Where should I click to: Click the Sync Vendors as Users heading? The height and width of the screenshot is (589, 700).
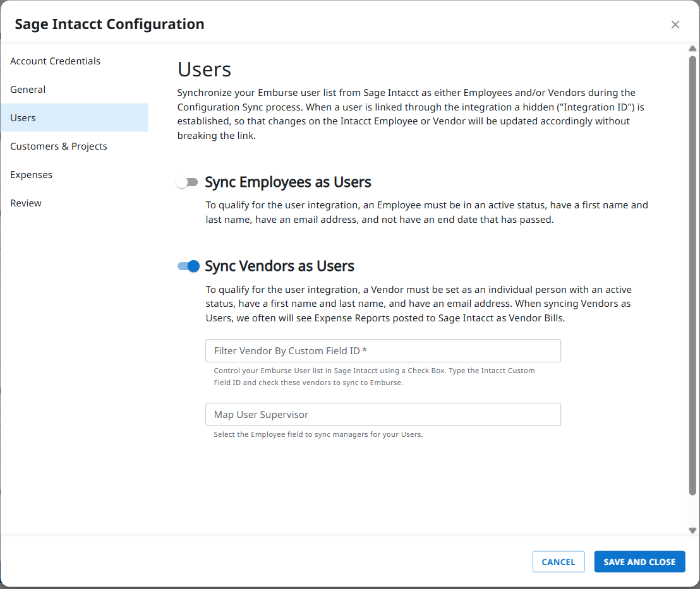pyautogui.click(x=280, y=266)
